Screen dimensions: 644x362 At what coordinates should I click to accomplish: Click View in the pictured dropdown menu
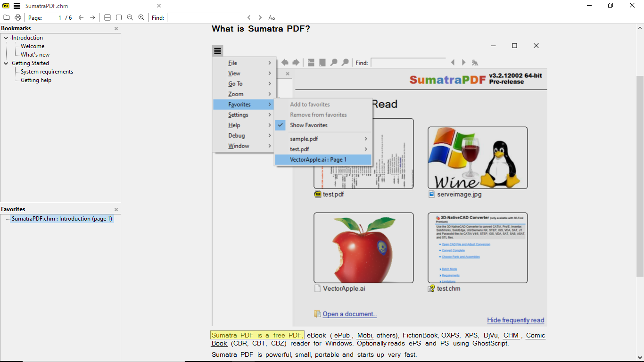point(243,74)
